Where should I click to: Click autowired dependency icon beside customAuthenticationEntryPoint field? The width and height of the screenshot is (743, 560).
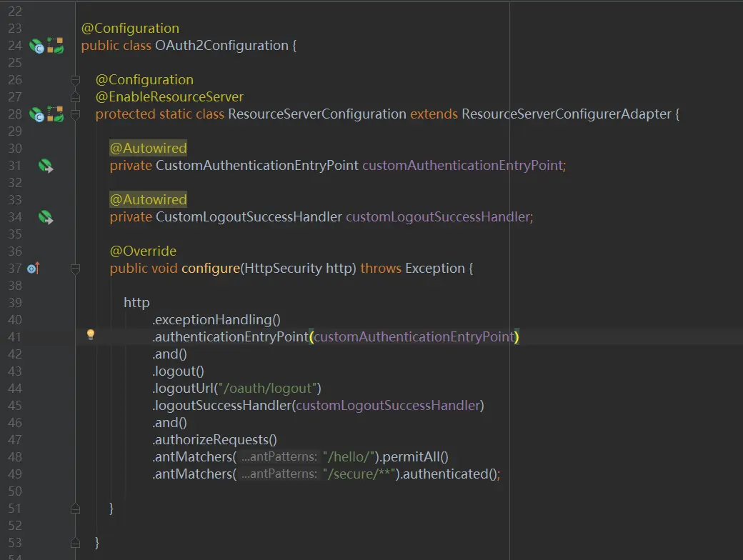tap(46, 166)
